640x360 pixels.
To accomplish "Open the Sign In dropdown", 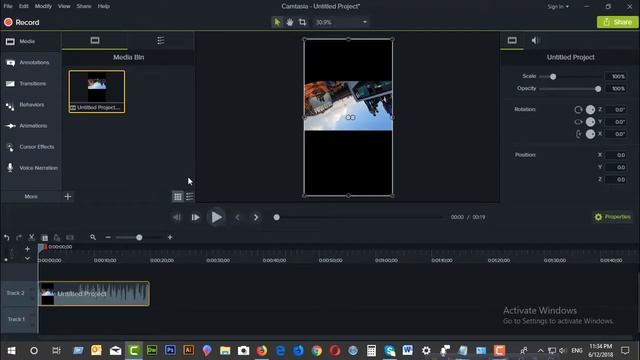I will coord(558,7).
